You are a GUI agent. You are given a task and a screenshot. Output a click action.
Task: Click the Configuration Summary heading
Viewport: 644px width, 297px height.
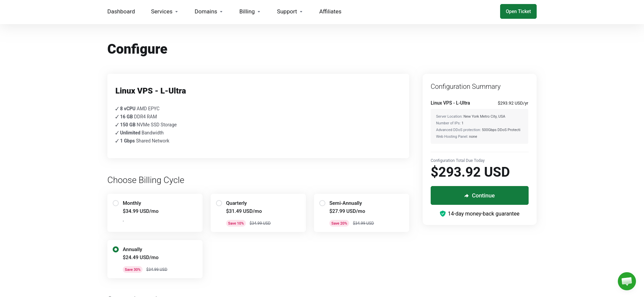[x=466, y=86]
